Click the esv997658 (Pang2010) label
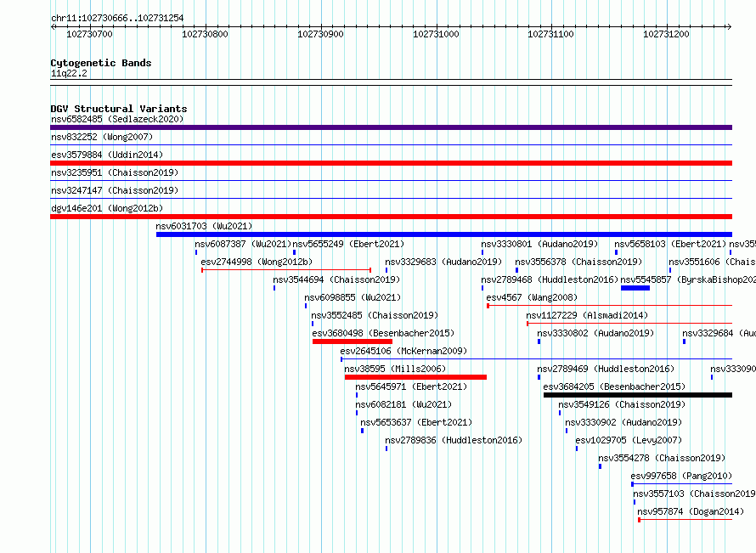The height and width of the screenshot is (553, 756). click(682, 476)
